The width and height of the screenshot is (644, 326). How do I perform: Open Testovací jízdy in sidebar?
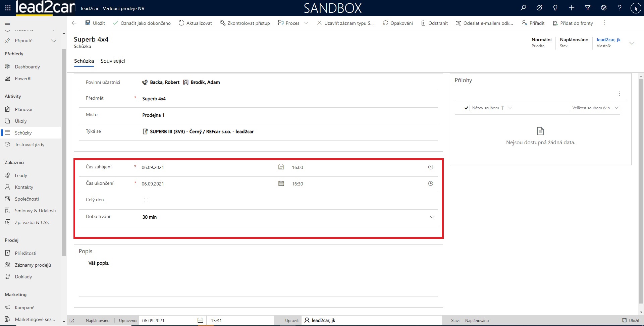30,145
